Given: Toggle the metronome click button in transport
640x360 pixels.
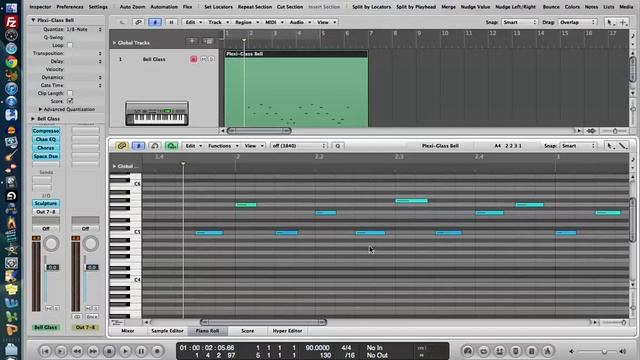Looking at the screenshot, I should pyautogui.click(x=548, y=351).
